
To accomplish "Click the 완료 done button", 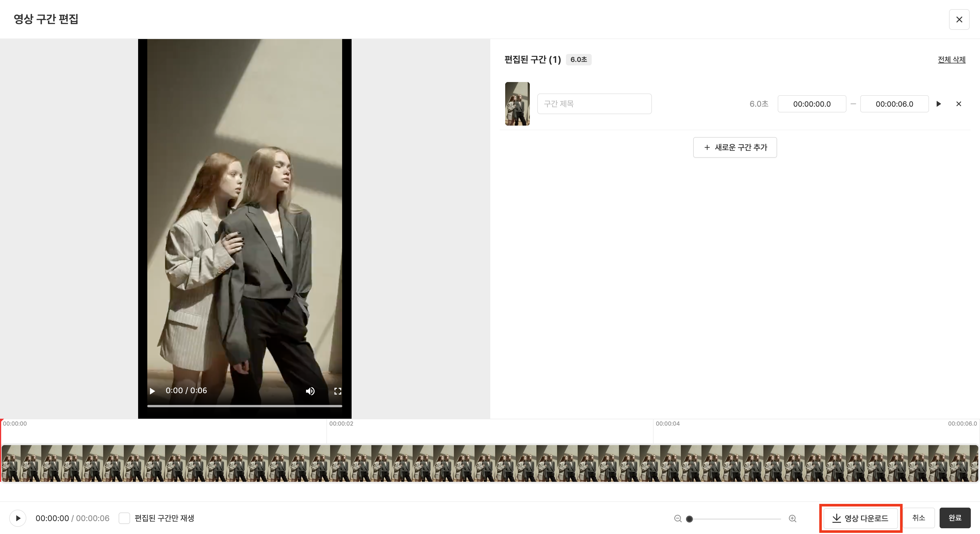I will 955,518.
